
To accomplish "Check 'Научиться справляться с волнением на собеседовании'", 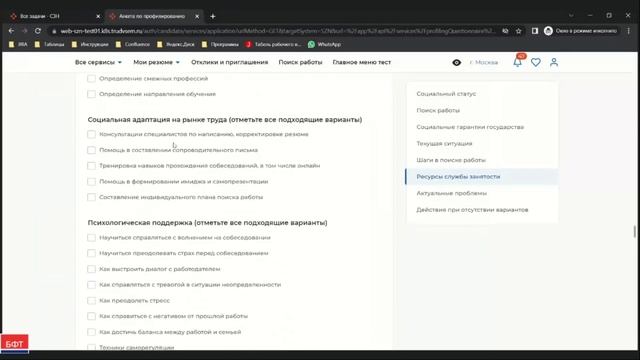I will (x=91, y=238).
